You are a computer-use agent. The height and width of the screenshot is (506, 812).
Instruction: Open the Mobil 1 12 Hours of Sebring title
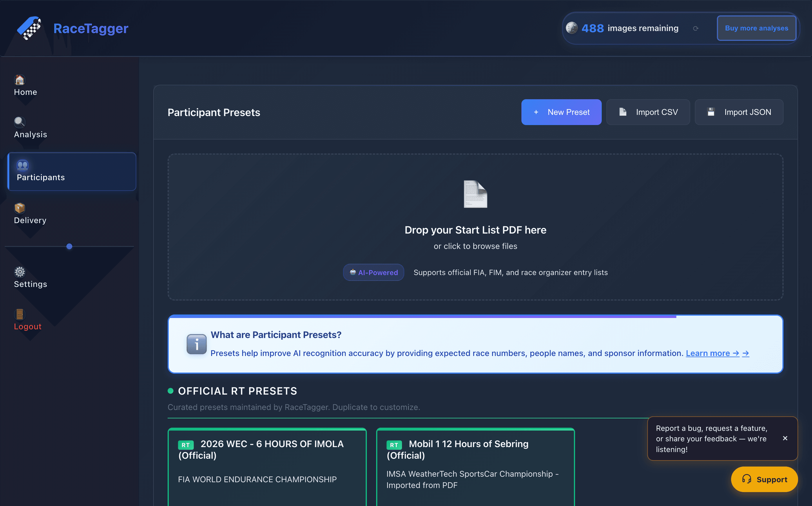pos(458,449)
